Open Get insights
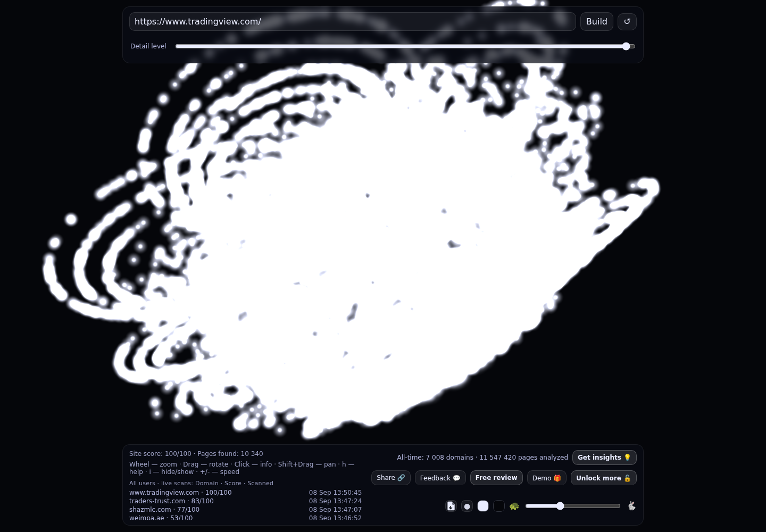 604,458
